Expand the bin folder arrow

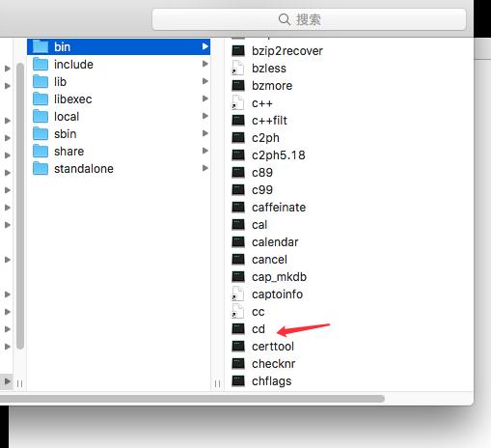(x=205, y=46)
